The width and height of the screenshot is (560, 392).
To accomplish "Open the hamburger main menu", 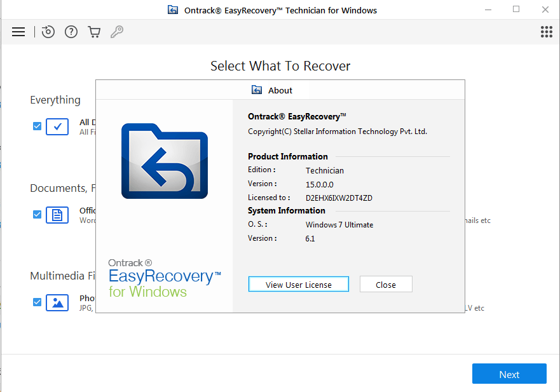I will pos(18,32).
